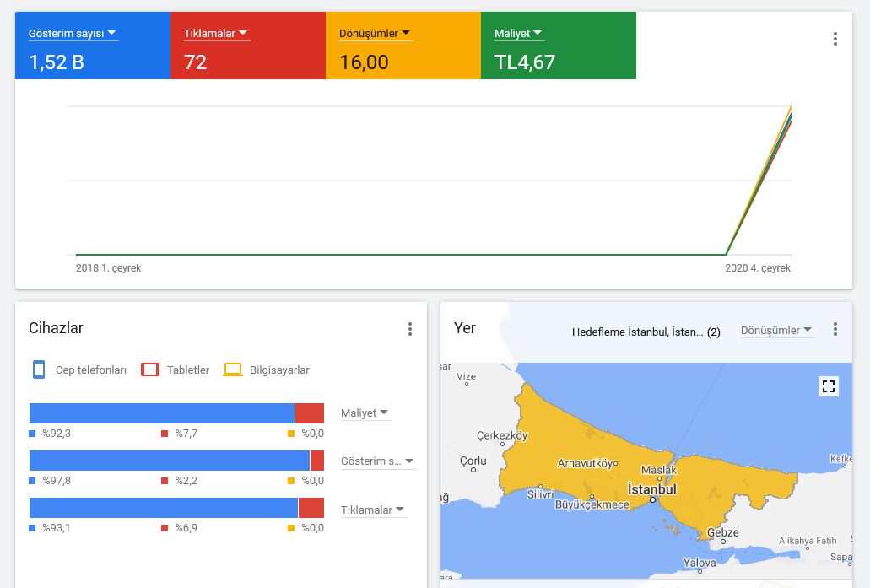Viewport: 870px width, 588px height.
Task: Click the red tablet segment of Tıklamalar bar
Action: 311,508
